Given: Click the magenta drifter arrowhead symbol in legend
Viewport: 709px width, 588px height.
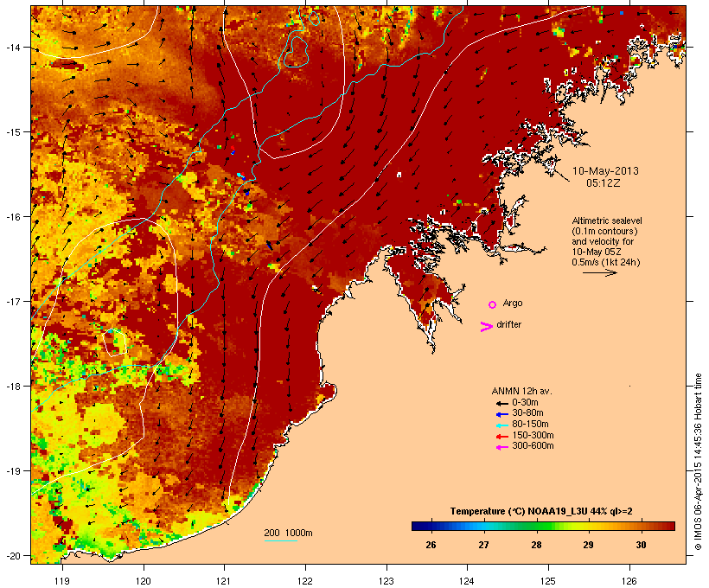Looking at the screenshot, I should click(487, 327).
